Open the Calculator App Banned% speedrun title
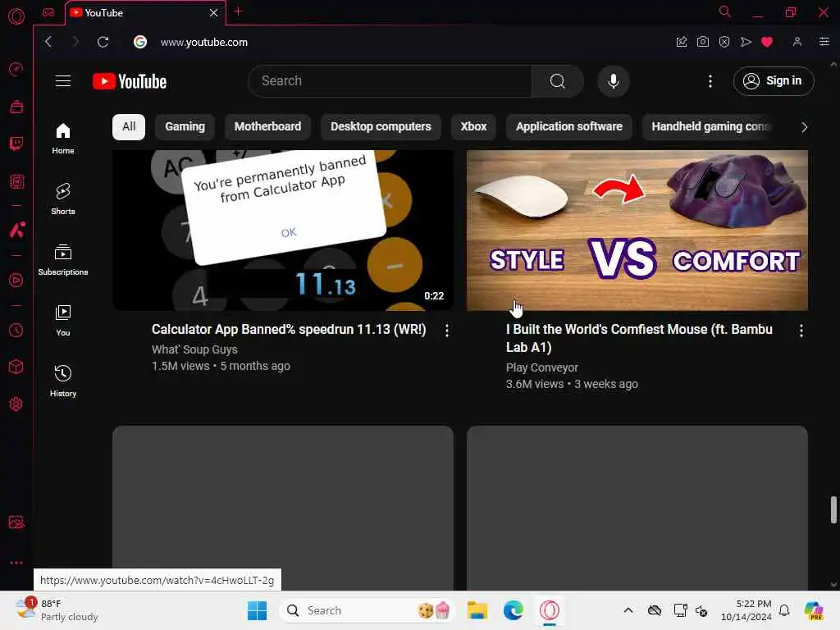Viewport: 840px width, 630px height. tap(289, 330)
